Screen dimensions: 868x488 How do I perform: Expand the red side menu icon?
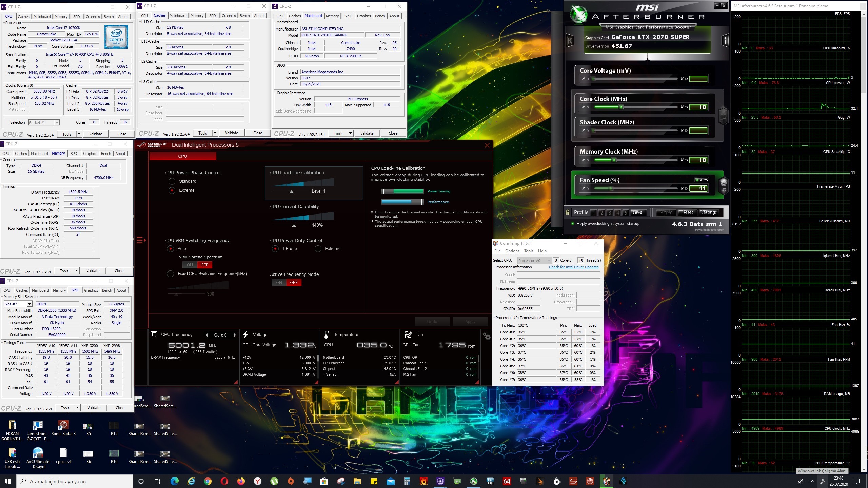pyautogui.click(x=141, y=240)
